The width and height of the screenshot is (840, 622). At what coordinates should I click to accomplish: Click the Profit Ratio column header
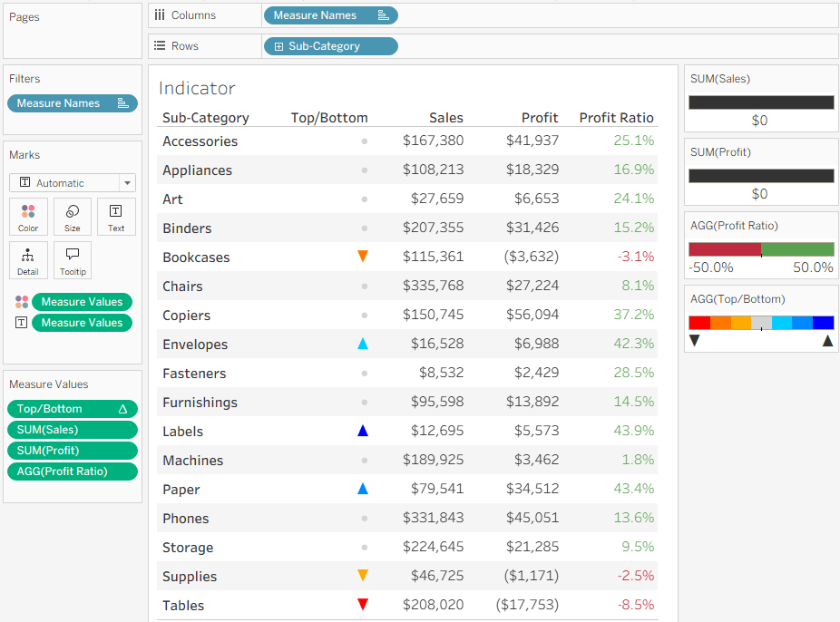click(616, 118)
